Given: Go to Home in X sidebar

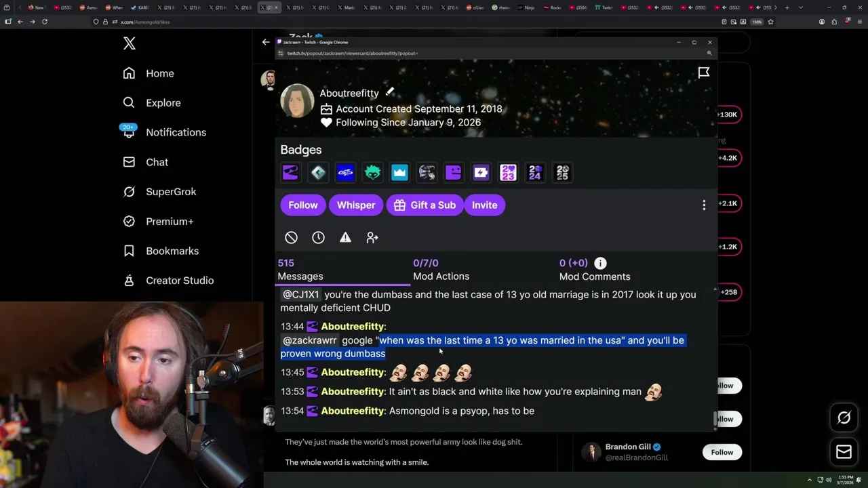Looking at the screenshot, I should [x=149, y=73].
